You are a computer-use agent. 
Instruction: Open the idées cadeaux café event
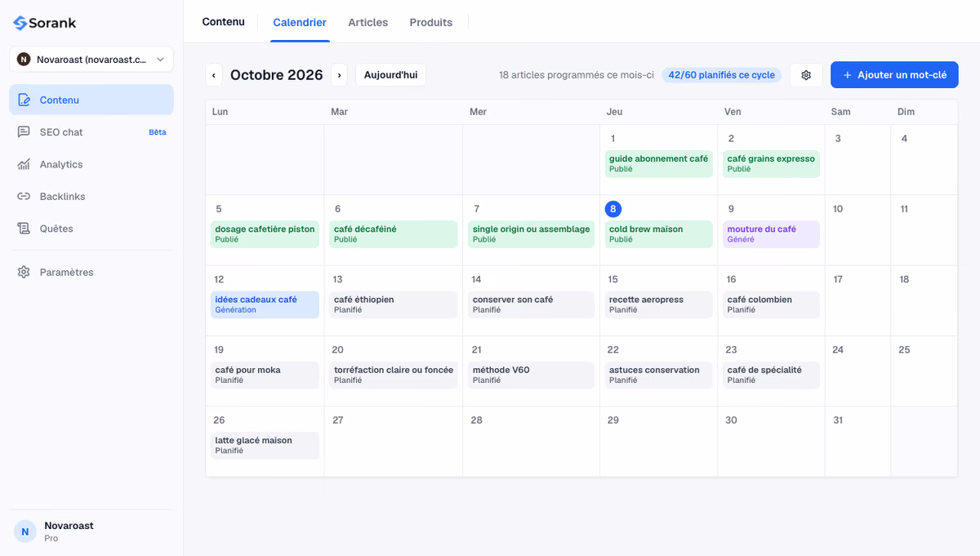pyautogui.click(x=265, y=304)
